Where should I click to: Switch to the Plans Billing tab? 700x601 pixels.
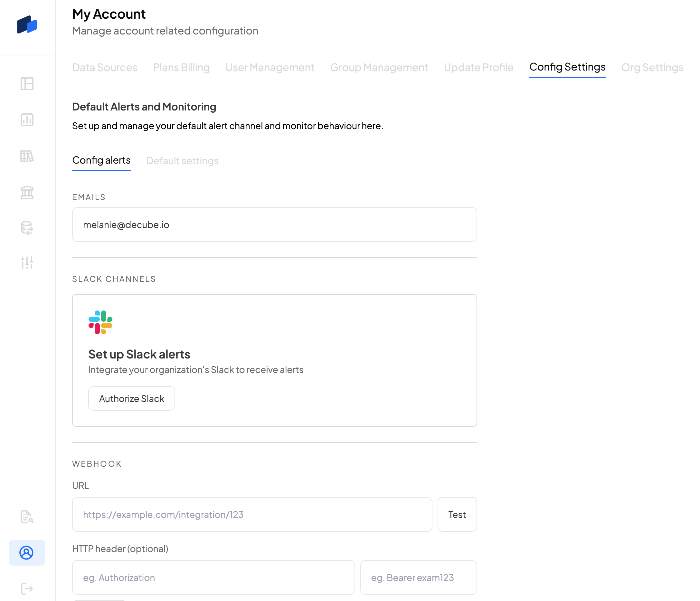tap(181, 68)
